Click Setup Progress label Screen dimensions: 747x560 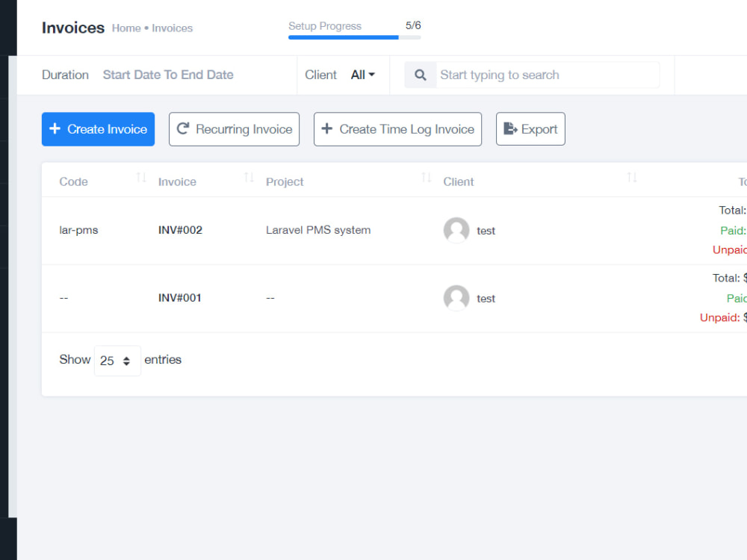325,26
